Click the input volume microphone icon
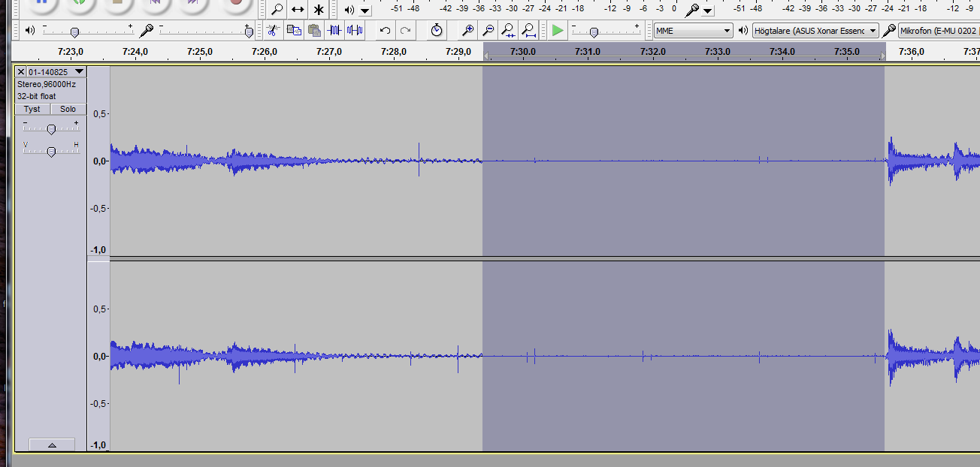The height and width of the screenshot is (467, 980). click(x=147, y=30)
